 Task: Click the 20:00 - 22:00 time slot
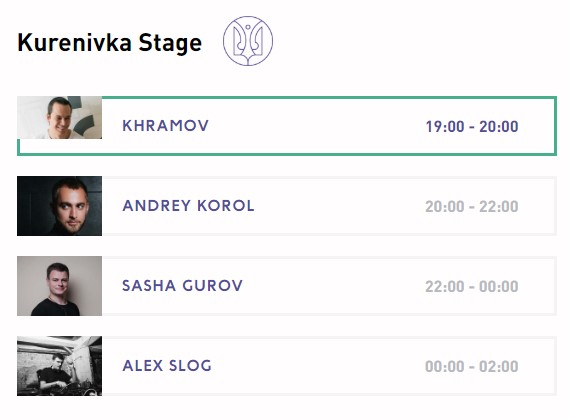(x=472, y=206)
